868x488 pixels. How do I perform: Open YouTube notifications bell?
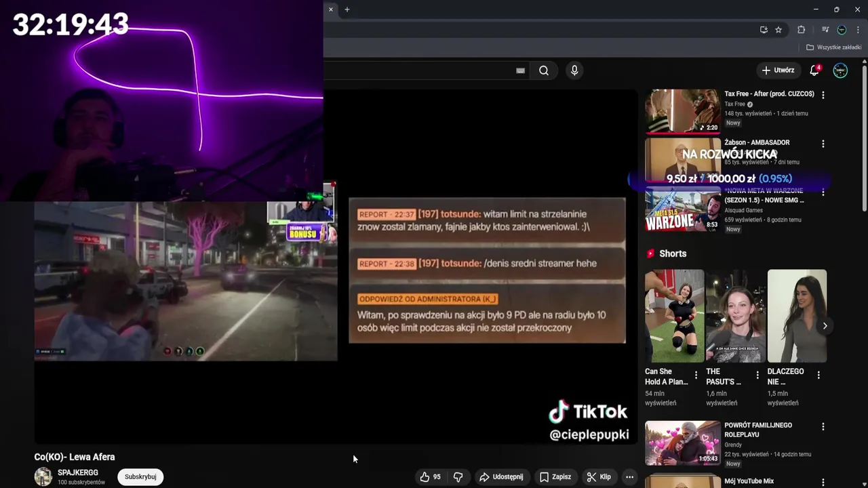[x=815, y=70]
